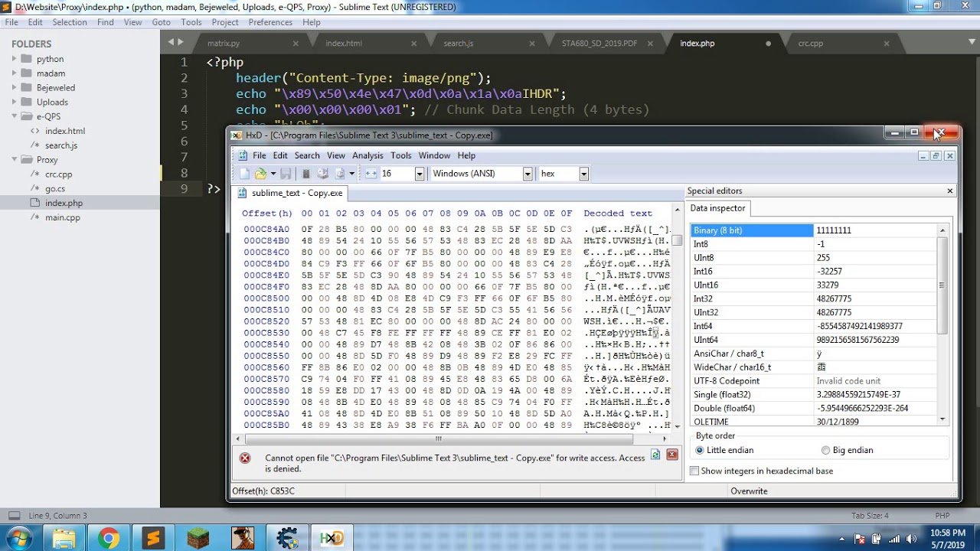Open hex offset base dropdown
The height and width of the screenshot is (551, 980).
point(583,174)
